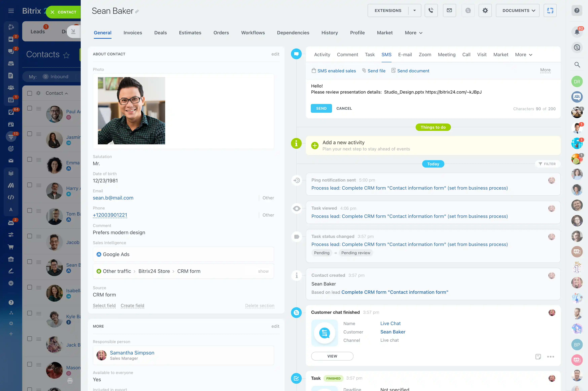Click the help question mark icon top right
Viewport: 588px width, 391px height.
coord(577,10)
